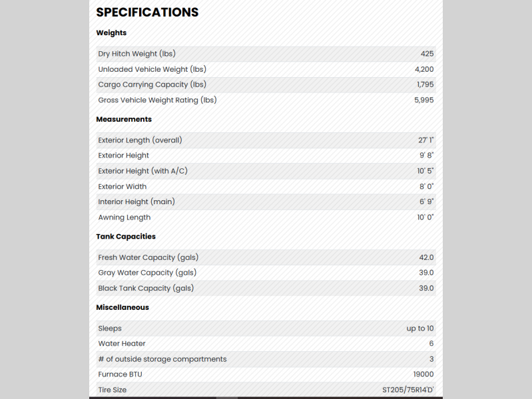Click the Tank Capacities section heading

pyautogui.click(x=126, y=236)
